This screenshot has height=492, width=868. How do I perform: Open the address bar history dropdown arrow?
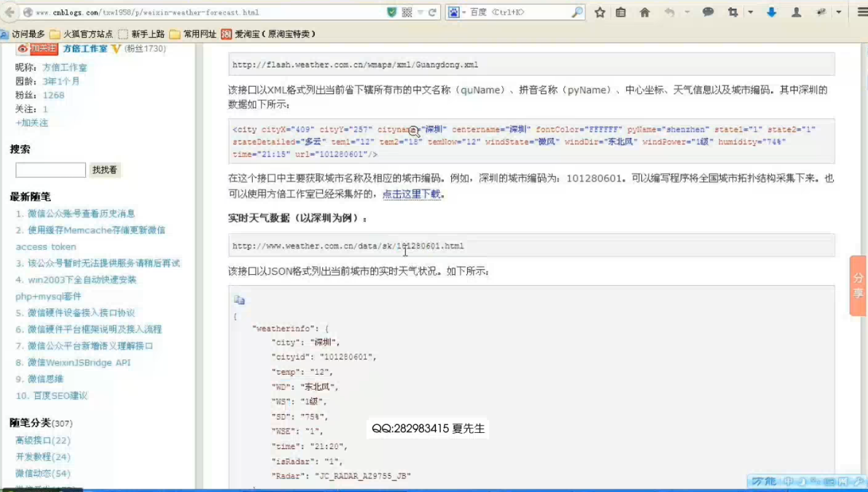(x=421, y=12)
